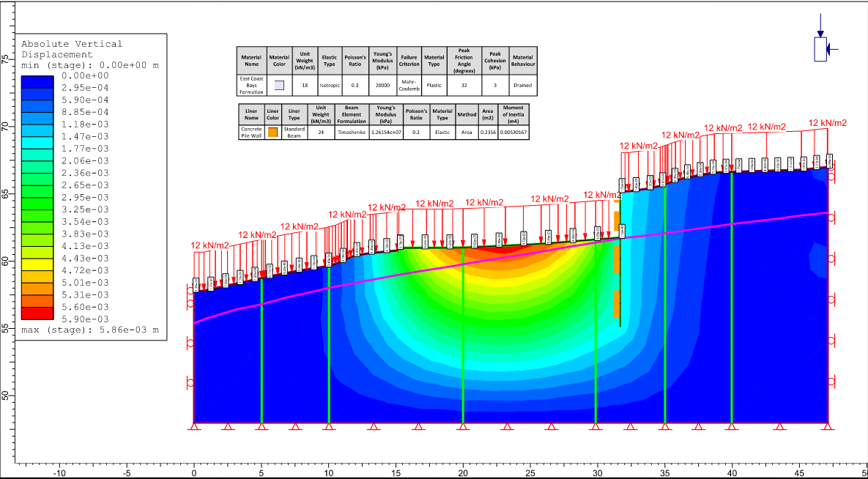
Task: Click the vertical axis label 55
Action: [6, 328]
